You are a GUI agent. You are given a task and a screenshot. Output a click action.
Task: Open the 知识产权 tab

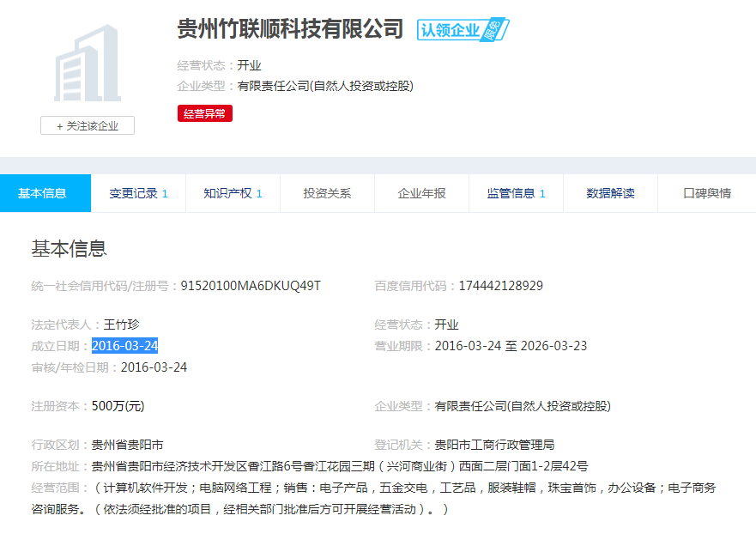(233, 193)
